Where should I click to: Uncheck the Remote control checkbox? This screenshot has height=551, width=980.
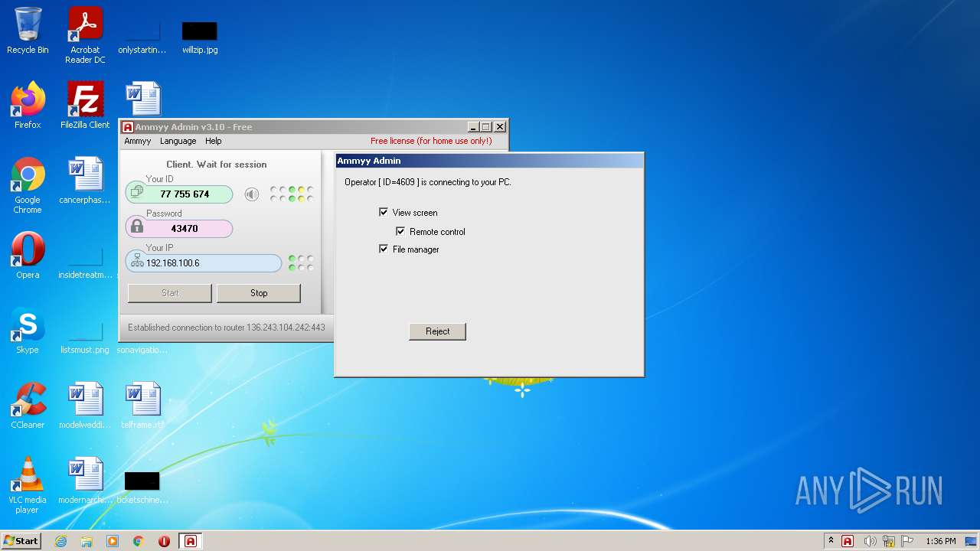tap(400, 231)
